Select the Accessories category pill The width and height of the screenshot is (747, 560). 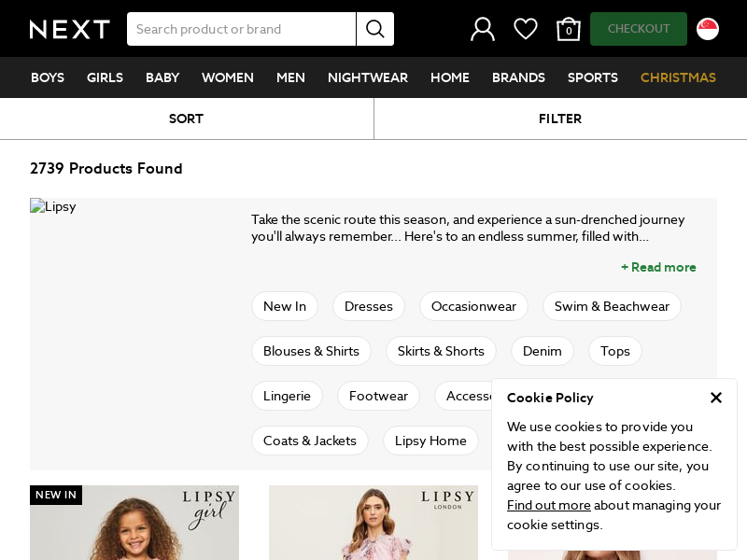[x=463, y=396]
